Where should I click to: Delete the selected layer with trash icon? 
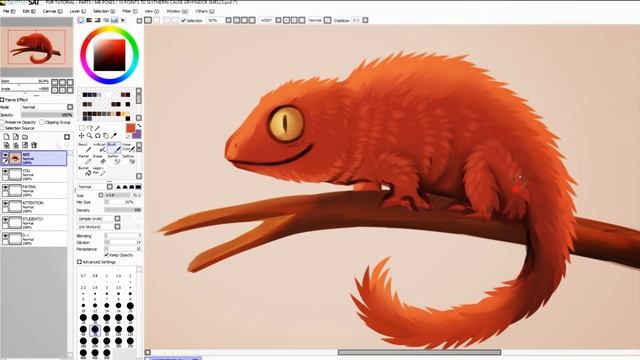[x=34, y=145]
